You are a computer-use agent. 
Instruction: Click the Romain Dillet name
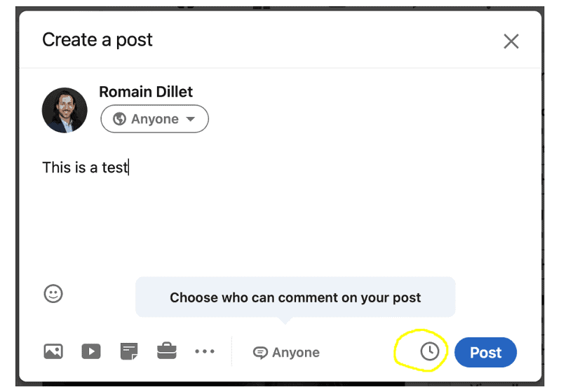pyautogui.click(x=146, y=92)
